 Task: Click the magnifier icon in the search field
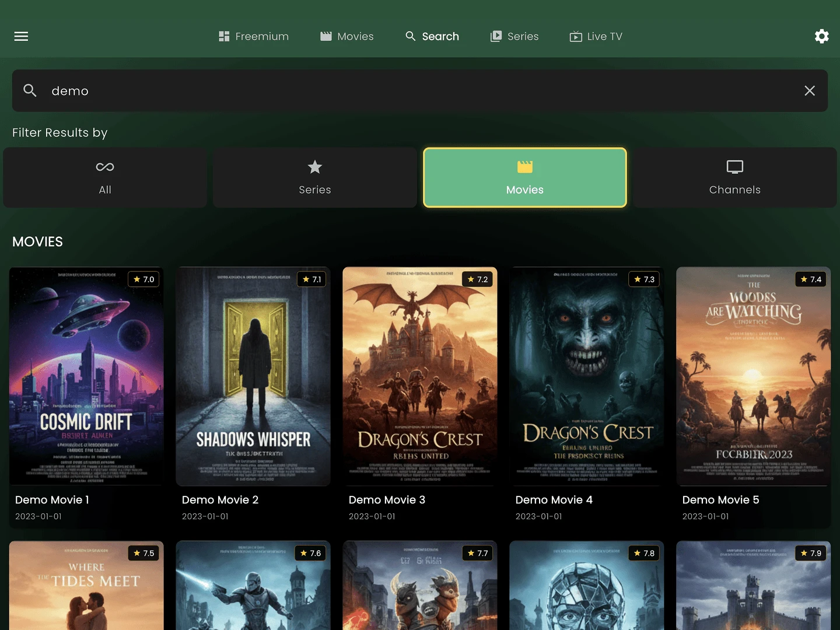[30, 90]
